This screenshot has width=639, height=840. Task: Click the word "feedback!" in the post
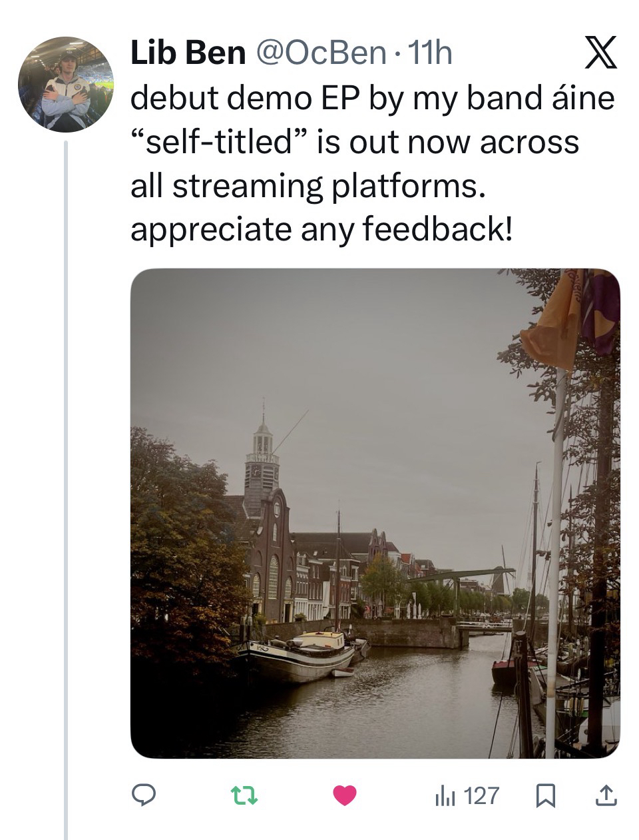tap(438, 230)
